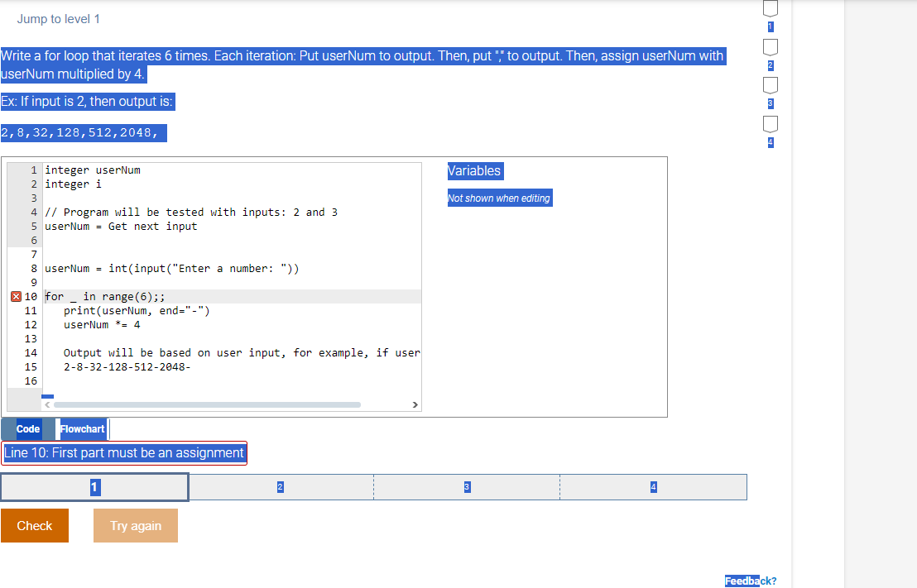Select the level 2 marker icon on right sidebar

pos(770,47)
